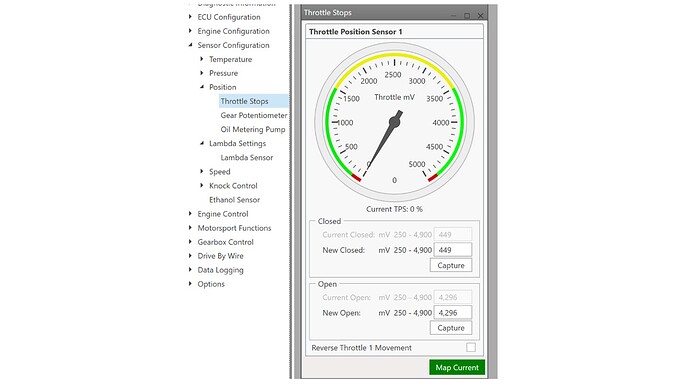Image resolution: width=690 pixels, height=388 pixels.
Task: Expand the Speed group arrow
Action: coord(202,172)
